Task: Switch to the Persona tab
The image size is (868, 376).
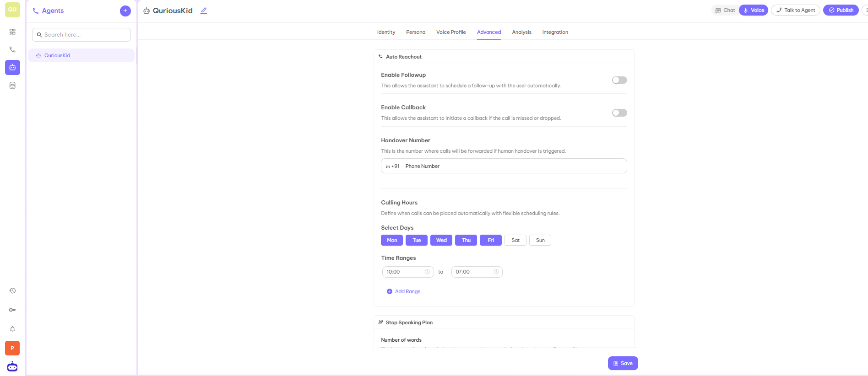Action: click(x=416, y=32)
